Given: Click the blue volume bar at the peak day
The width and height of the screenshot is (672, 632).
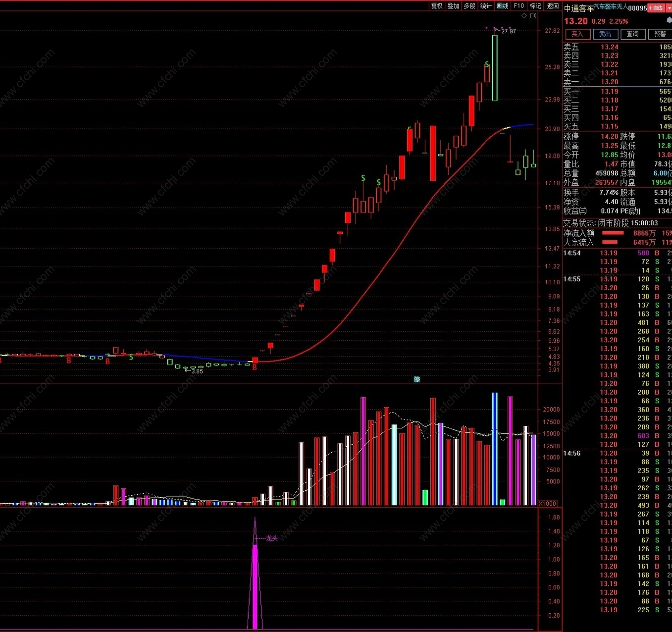Looking at the screenshot, I should coord(495,449).
